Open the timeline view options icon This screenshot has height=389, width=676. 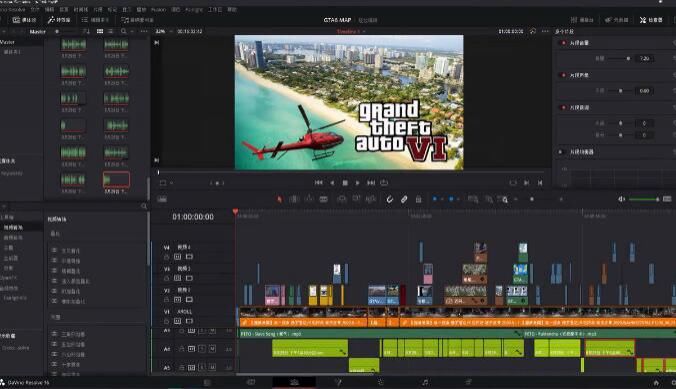(162, 199)
